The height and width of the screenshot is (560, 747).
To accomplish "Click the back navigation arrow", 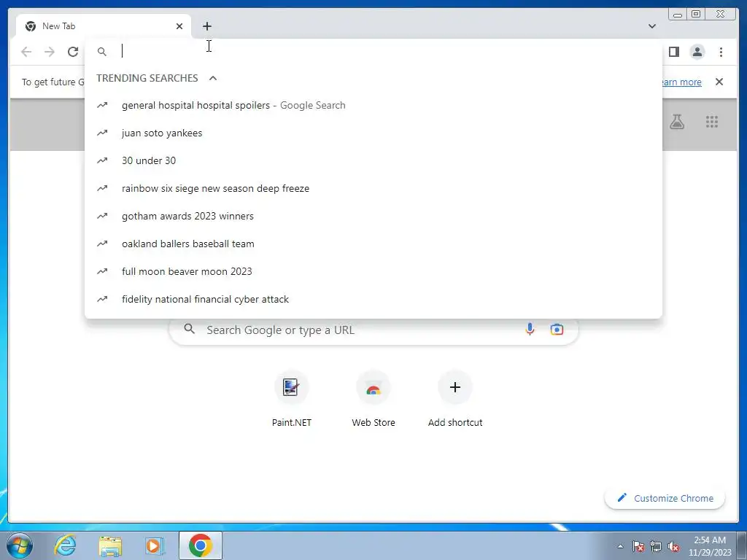I will (x=26, y=52).
